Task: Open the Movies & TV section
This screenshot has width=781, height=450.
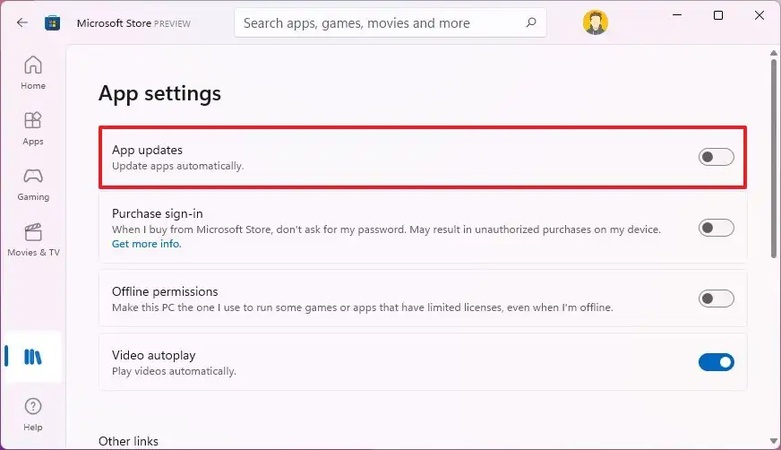Action: (33, 240)
